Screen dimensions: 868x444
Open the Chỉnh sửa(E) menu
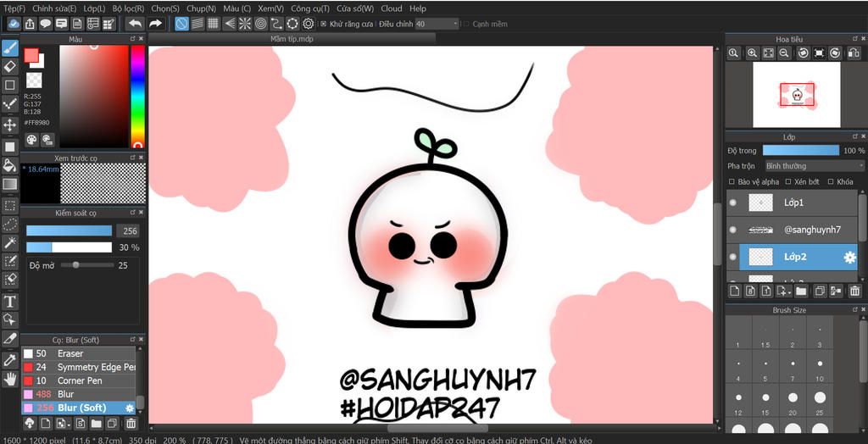pyautogui.click(x=53, y=8)
